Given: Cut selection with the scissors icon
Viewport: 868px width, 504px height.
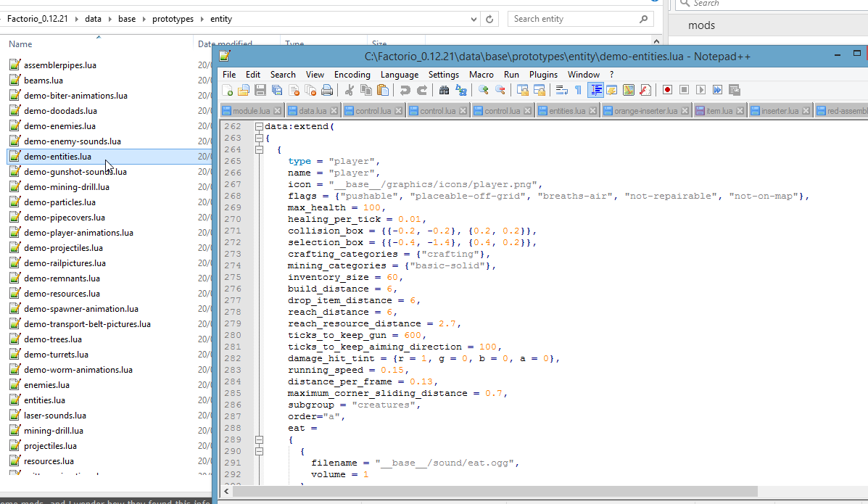Looking at the screenshot, I should [x=350, y=90].
